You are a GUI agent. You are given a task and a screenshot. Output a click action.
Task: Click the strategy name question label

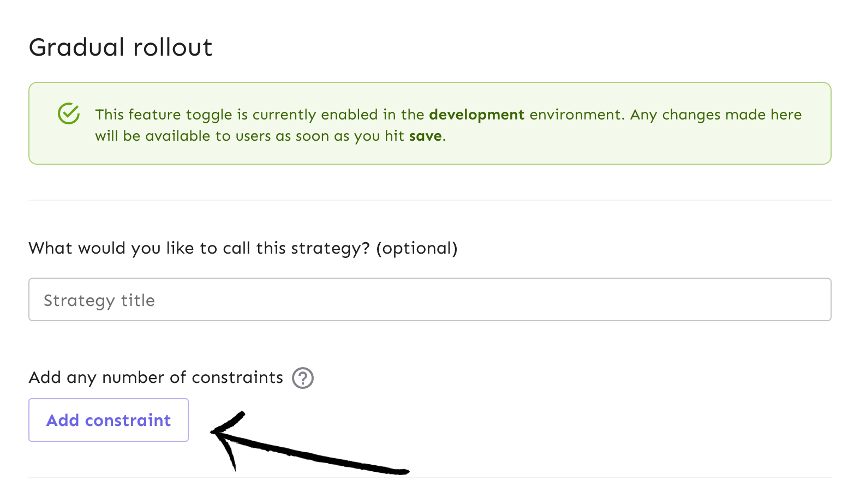[x=243, y=248]
